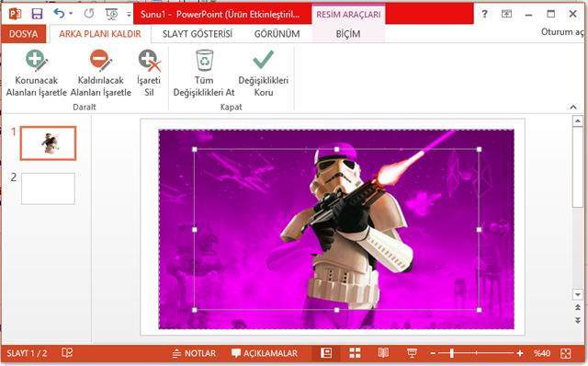This screenshot has width=588, height=366.
Task: Switch to Slide Sorter view icon
Action: pos(355,353)
